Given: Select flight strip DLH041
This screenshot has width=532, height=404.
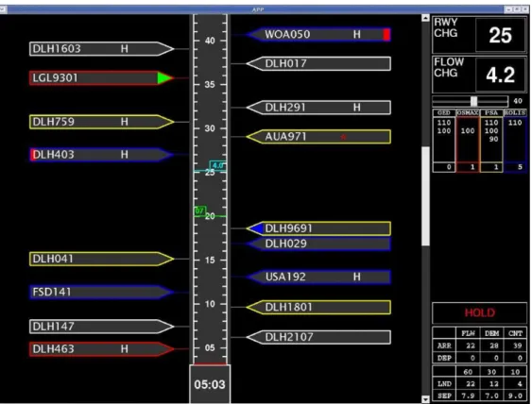Looking at the screenshot, I should pyautogui.click(x=102, y=259).
